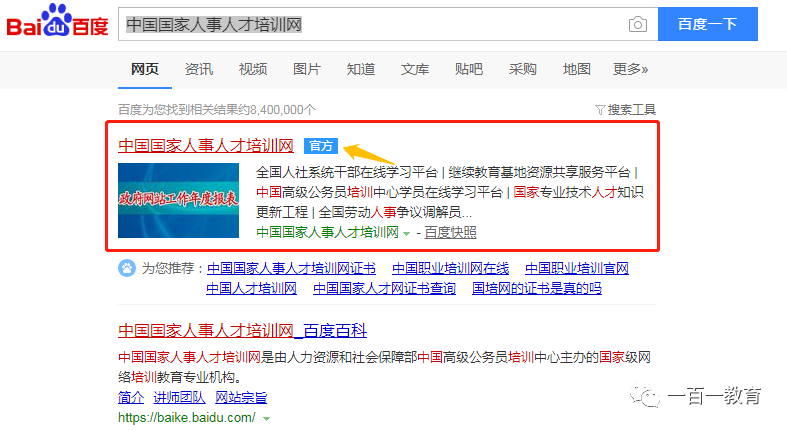Screen dimensions: 787x430
Task: Expand dropdown arrow beside green source link
Action: (x=407, y=234)
